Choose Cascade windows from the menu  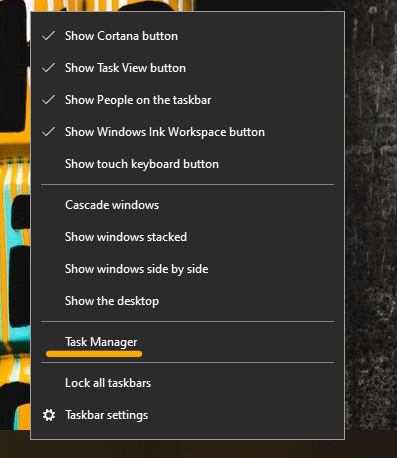tap(187, 205)
